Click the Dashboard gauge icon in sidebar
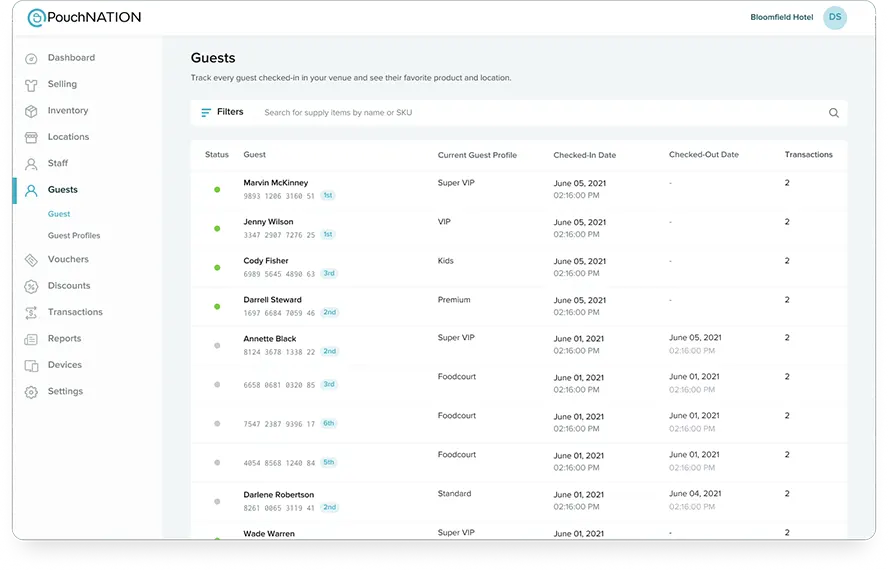This screenshot has height=570, width=888. pyautogui.click(x=31, y=58)
